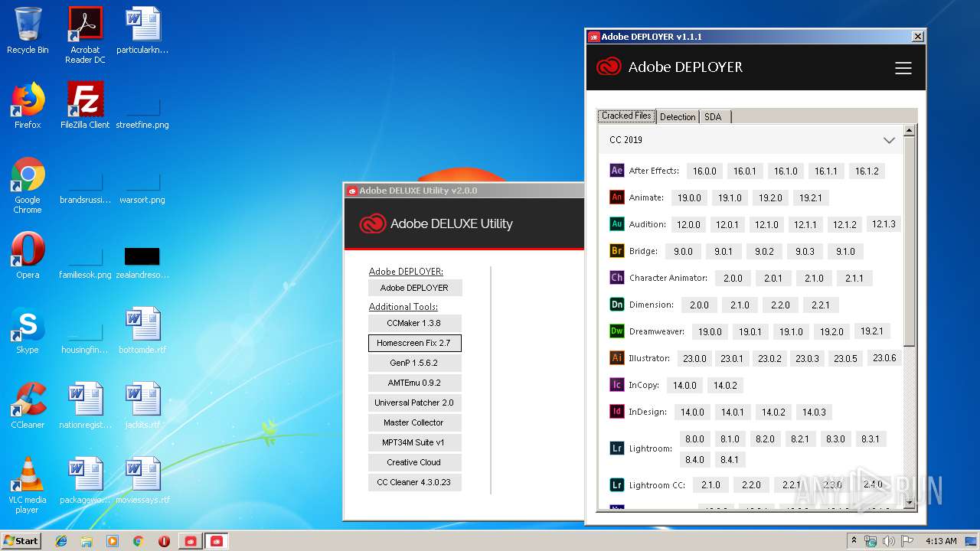Open FileZilla Client desktop shortcut
The image size is (980, 551).
click(85, 106)
